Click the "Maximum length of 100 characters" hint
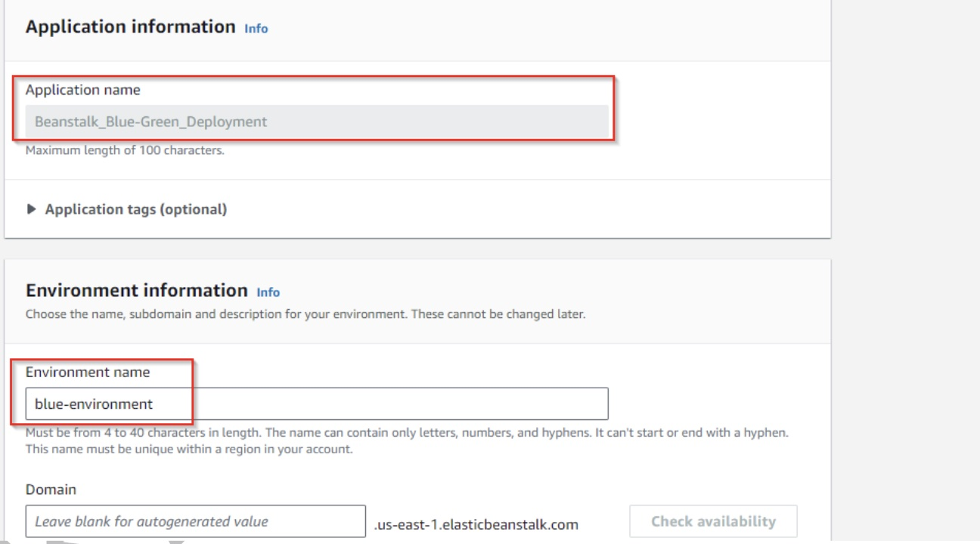The height and width of the screenshot is (544, 980). click(x=125, y=150)
